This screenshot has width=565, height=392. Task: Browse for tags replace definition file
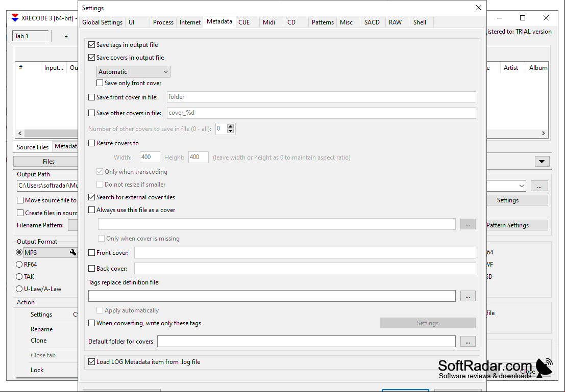(468, 296)
